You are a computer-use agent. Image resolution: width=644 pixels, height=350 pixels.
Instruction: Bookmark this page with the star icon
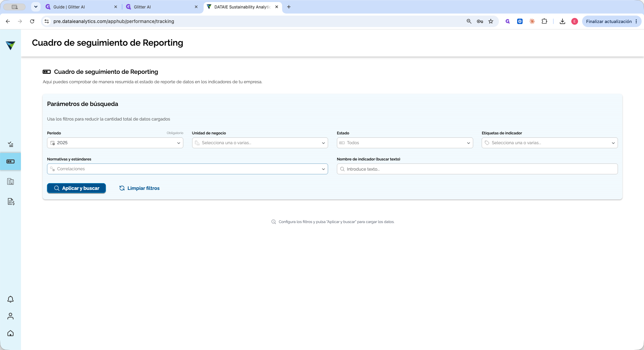[491, 21]
